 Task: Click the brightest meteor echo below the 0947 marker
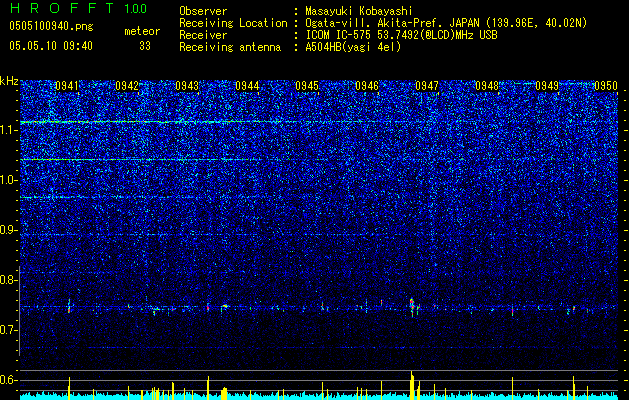(412, 306)
